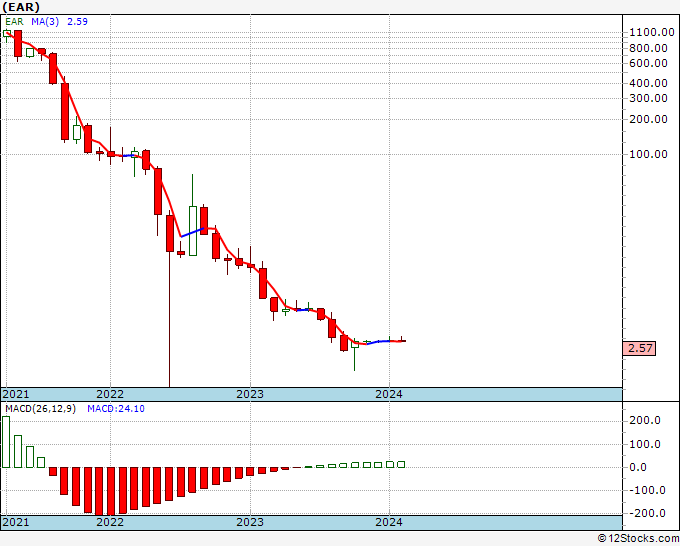The height and width of the screenshot is (546, 680).
Task: Click 2023 on the MACD time axis
Action: pyautogui.click(x=250, y=522)
